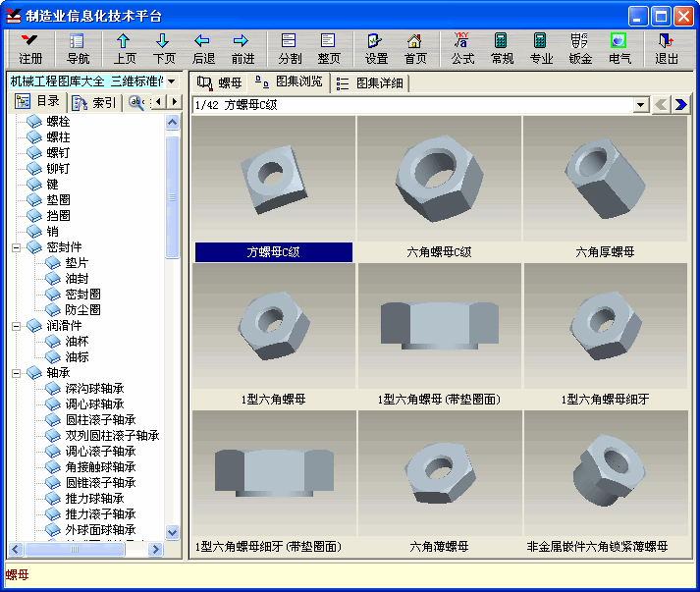Click the tree vertical scrollbar down arrow
The image size is (700, 592).
(173, 531)
